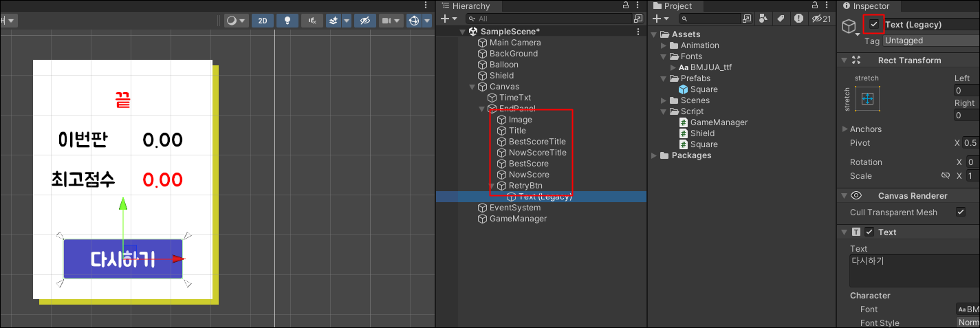Collapse Assets folder in Project

point(654,34)
